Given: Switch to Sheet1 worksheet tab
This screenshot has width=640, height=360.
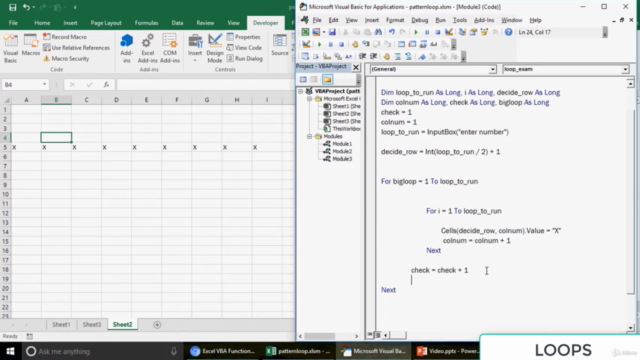Looking at the screenshot, I should click(61, 324).
